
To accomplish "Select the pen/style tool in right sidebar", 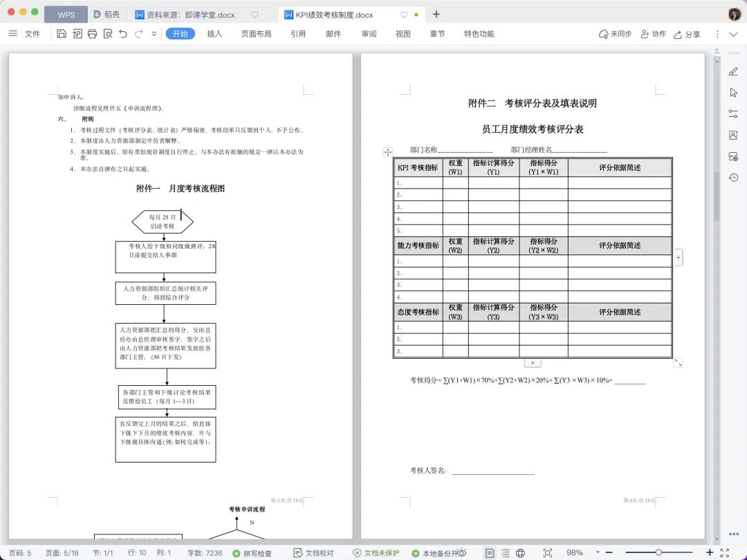I will point(733,71).
